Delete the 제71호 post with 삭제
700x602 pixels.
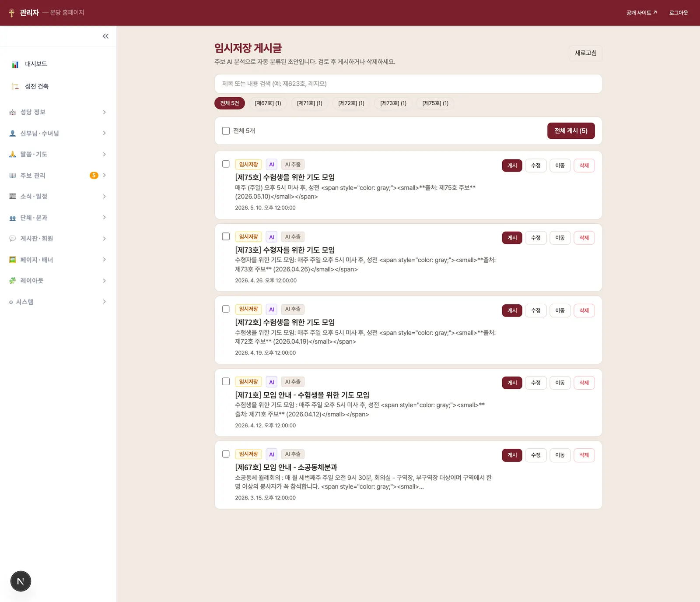click(x=584, y=383)
